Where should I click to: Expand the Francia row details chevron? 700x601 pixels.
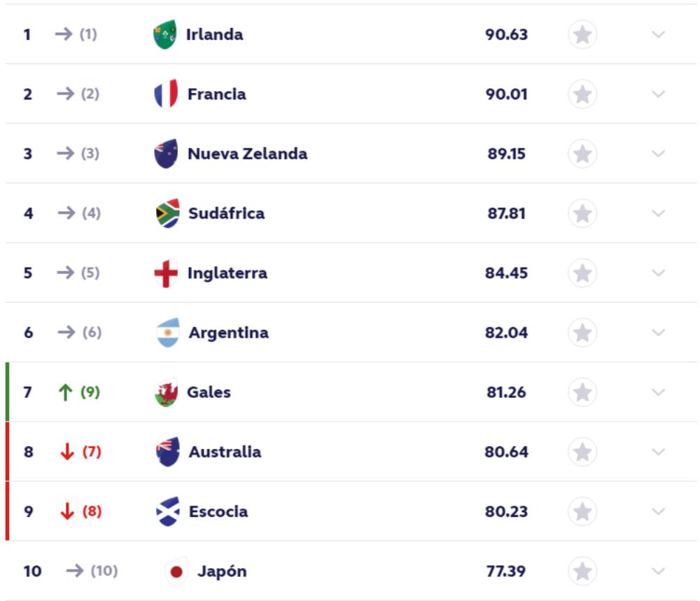click(x=658, y=94)
